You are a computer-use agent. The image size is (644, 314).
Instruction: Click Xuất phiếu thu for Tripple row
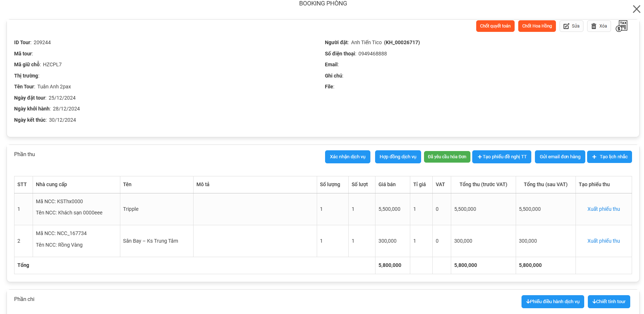(x=603, y=209)
